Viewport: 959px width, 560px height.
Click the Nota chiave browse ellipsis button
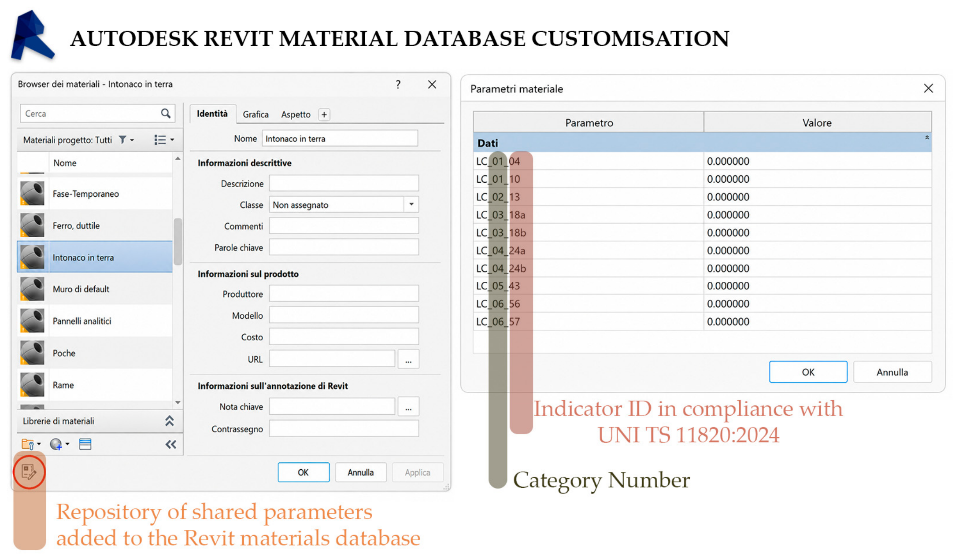click(408, 407)
